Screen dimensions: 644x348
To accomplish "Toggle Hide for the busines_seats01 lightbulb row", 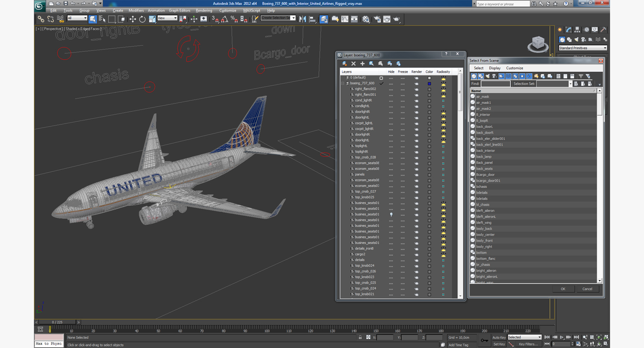I will click(x=391, y=214).
